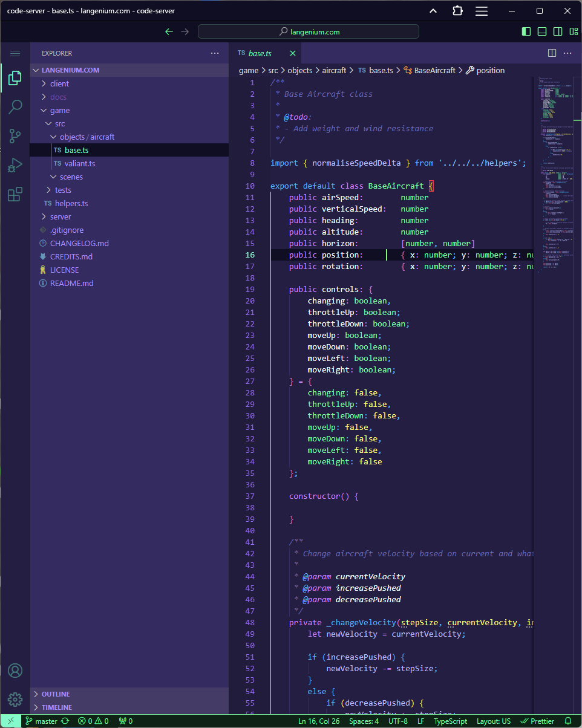Expand the OUTLINE section
Image resolution: width=582 pixels, height=728 pixels.
pos(56,694)
